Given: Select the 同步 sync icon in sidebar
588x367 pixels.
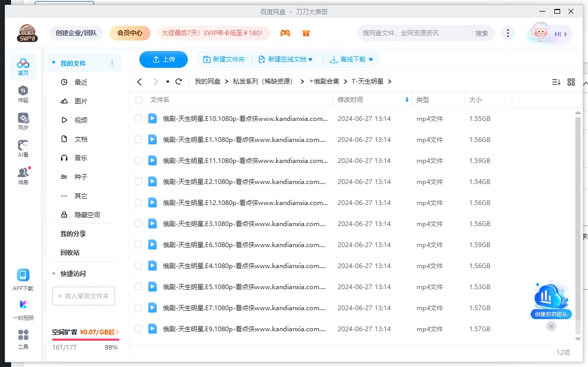Looking at the screenshot, I should [23, 120].
